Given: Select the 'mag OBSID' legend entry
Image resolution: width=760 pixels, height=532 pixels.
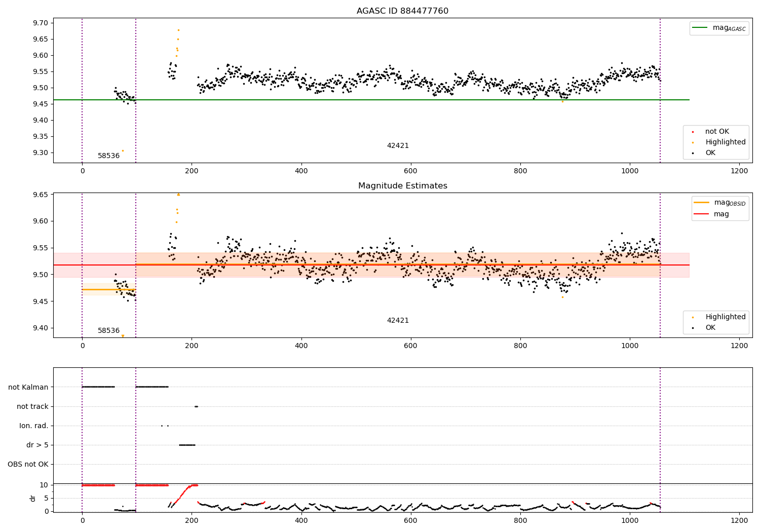Looking at the screenshot, I should click(720, 203).
